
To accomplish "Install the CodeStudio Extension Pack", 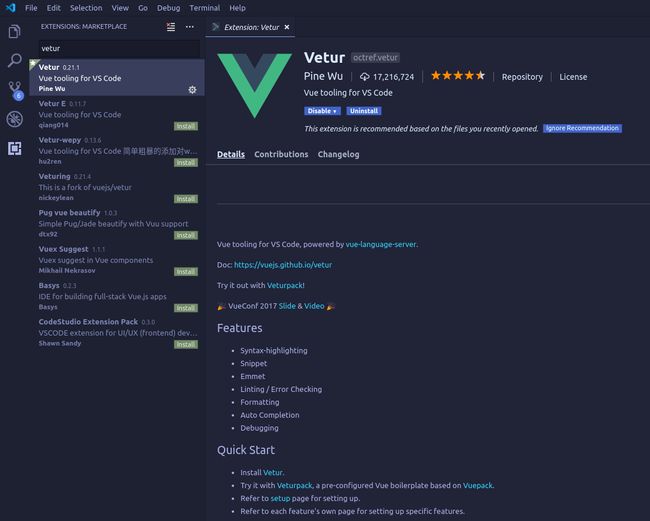I will pos(186,344).
